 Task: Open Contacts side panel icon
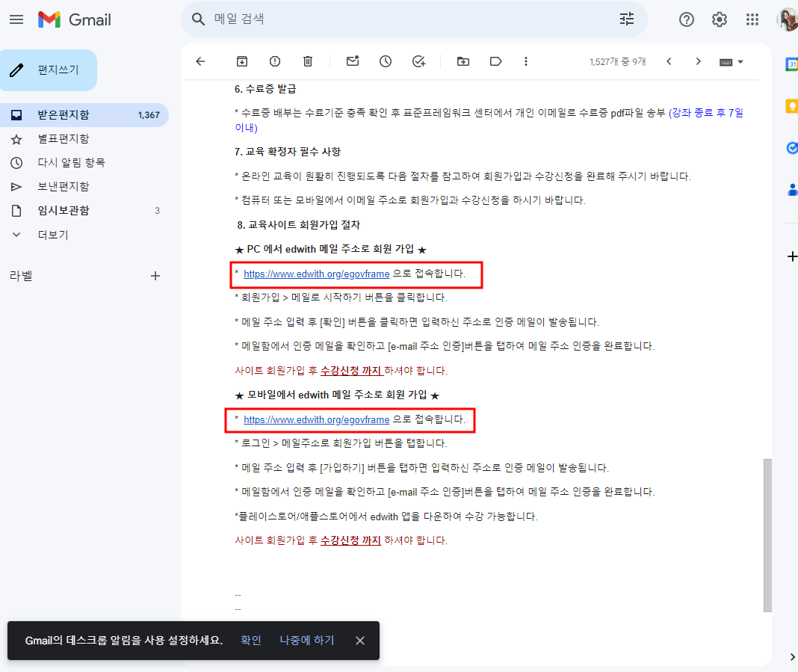point(792,190)
